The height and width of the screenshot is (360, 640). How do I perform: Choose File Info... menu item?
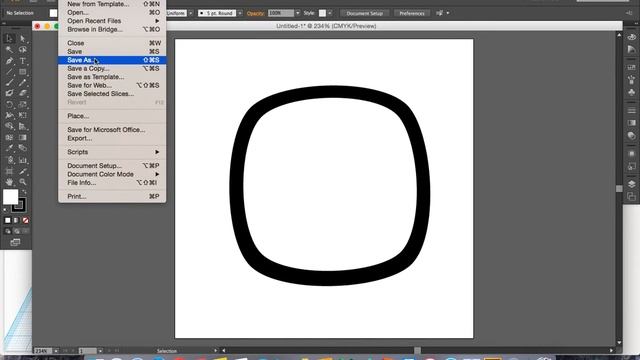[x=112, y=183]
